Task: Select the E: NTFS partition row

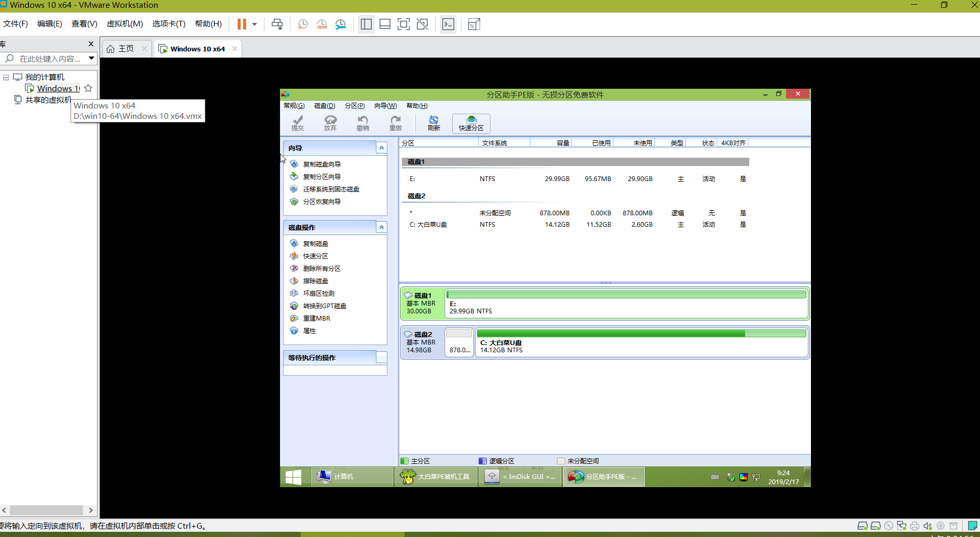Action: (576, 178)
